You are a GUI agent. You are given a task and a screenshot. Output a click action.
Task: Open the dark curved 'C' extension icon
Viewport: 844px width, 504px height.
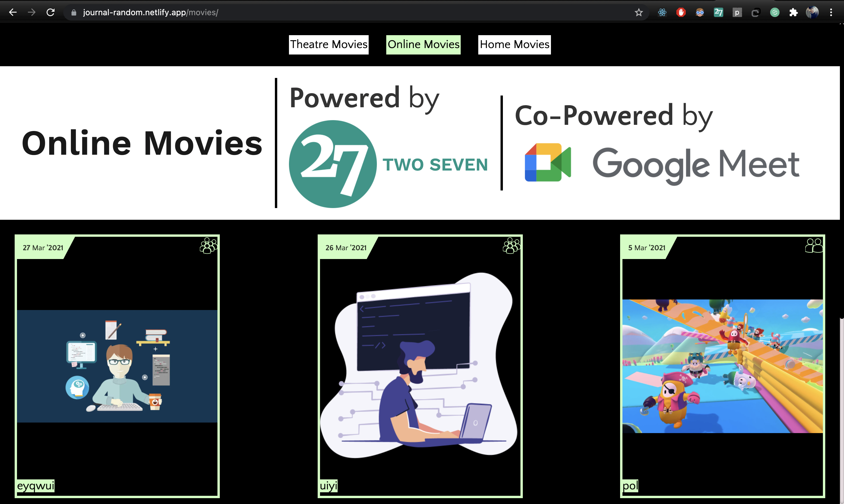(x=755, y=13)
